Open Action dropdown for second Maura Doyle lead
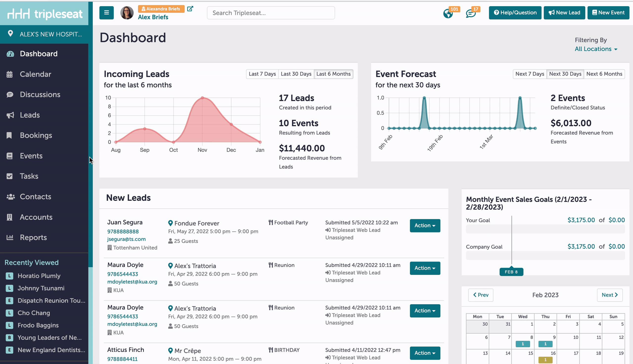Viewport: 633px width, 364px height. [x=425, y=311]
